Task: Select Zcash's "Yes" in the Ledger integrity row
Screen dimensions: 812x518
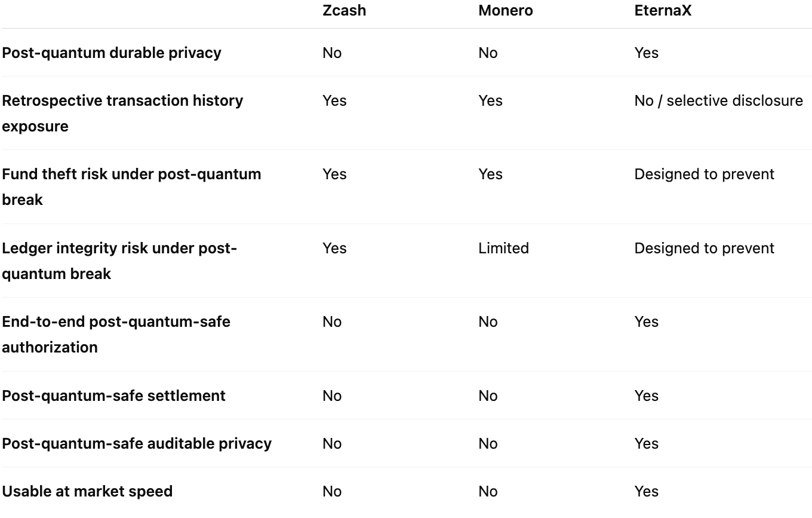Action: click(334, 248)
